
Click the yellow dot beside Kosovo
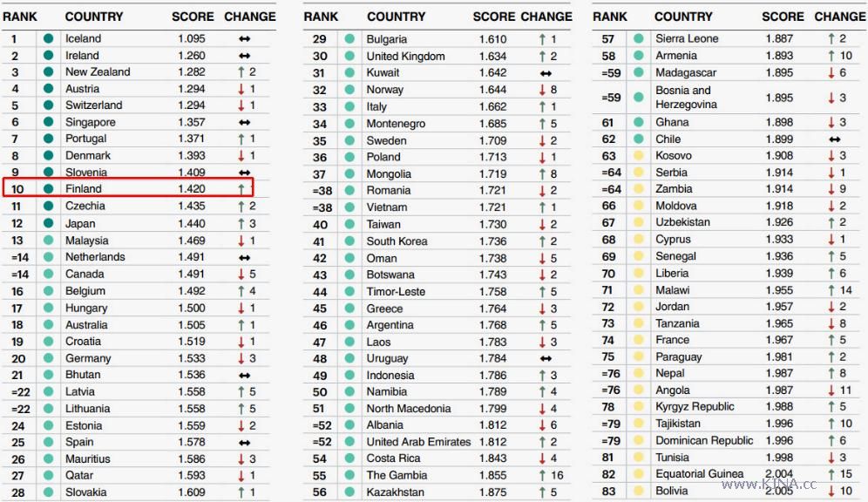pos(639,156)
